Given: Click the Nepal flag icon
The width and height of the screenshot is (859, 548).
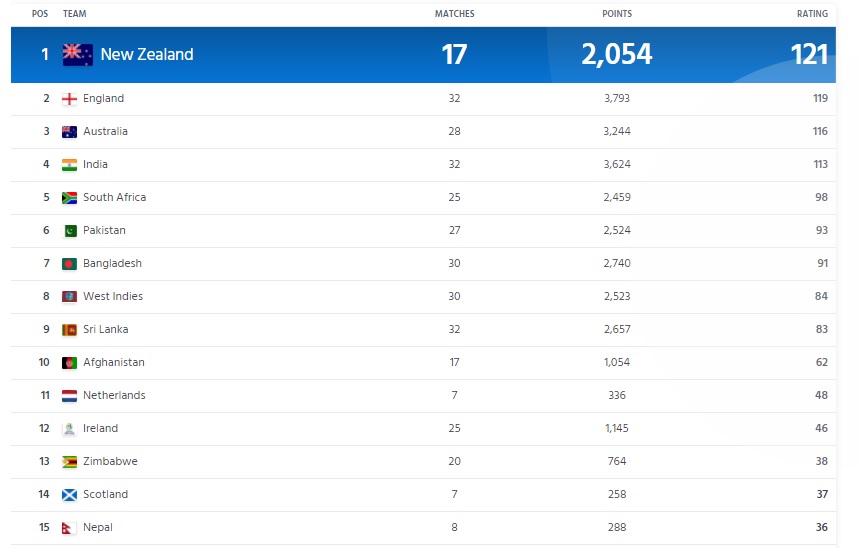Looking at the screenshot, I should pos(70,528).
